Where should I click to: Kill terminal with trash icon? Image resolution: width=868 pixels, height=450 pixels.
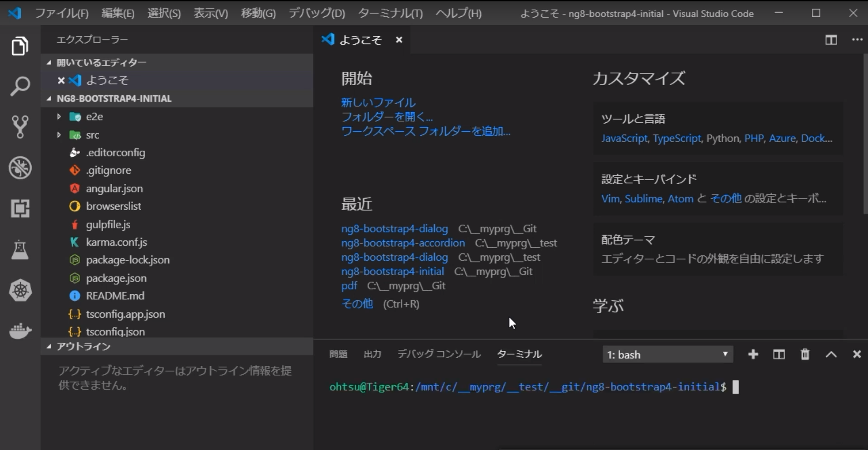click(x=805, y=354)
